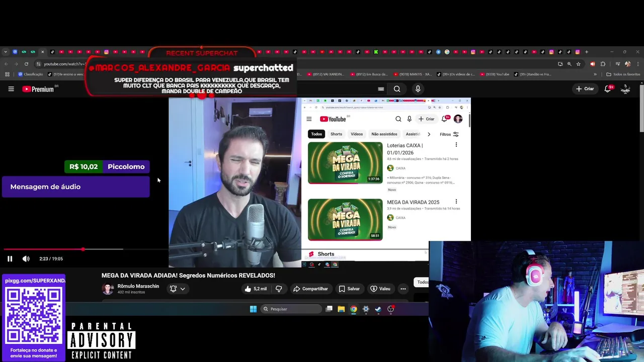
Task: Click the Mensagem de áudio banner
Action: point(75,187)
